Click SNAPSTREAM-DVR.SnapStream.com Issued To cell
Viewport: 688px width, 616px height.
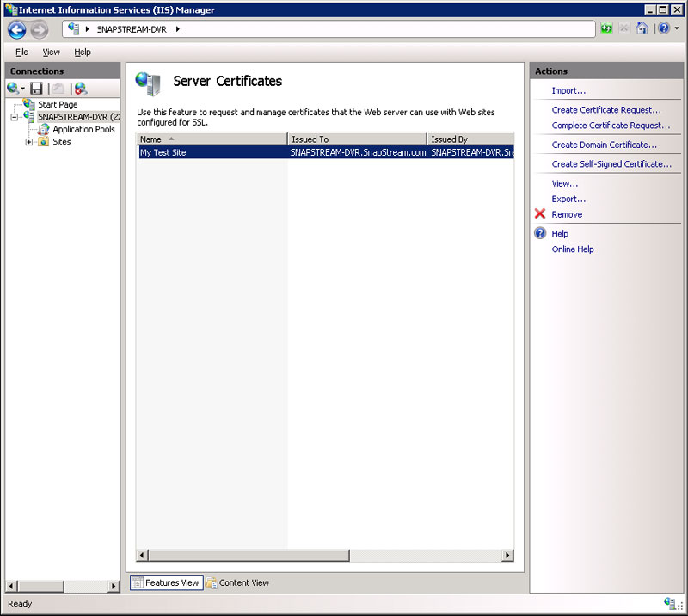[x=358, y=152]
